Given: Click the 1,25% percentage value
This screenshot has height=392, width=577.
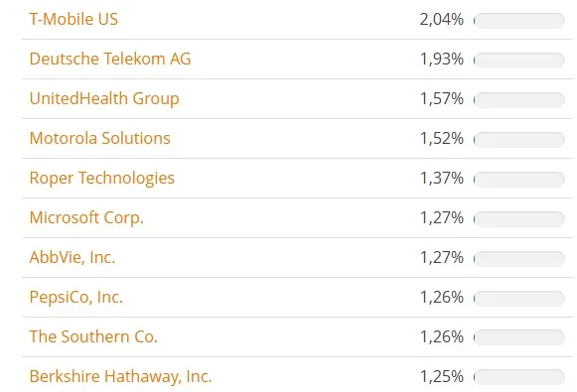Looking at the screenshot, I should (x=442, y=376).
